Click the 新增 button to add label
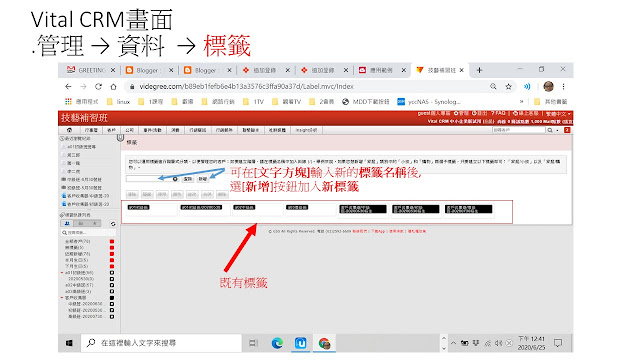 coord(203,179)
